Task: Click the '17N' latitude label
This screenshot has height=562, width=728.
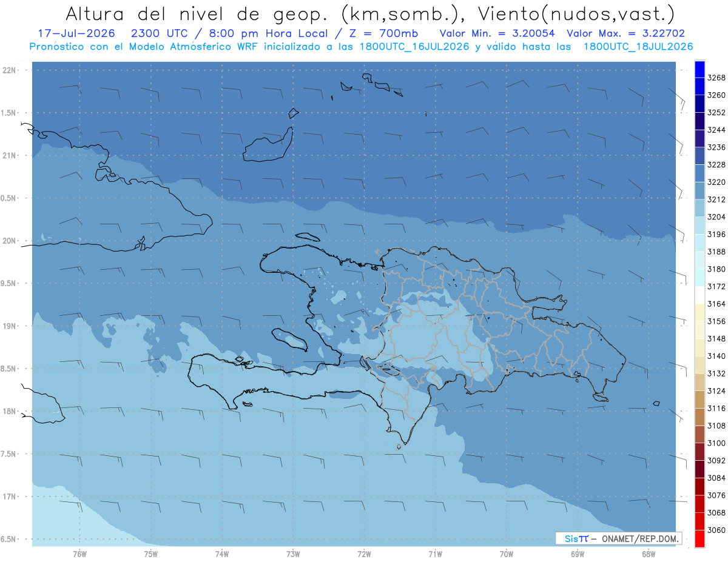Action: 10,497
